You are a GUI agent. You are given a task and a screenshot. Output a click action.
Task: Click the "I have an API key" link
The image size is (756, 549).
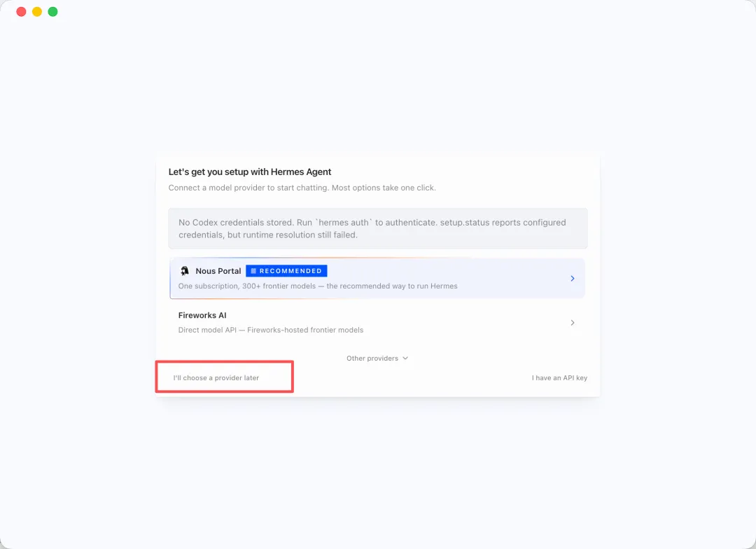(x=559, y=377)
